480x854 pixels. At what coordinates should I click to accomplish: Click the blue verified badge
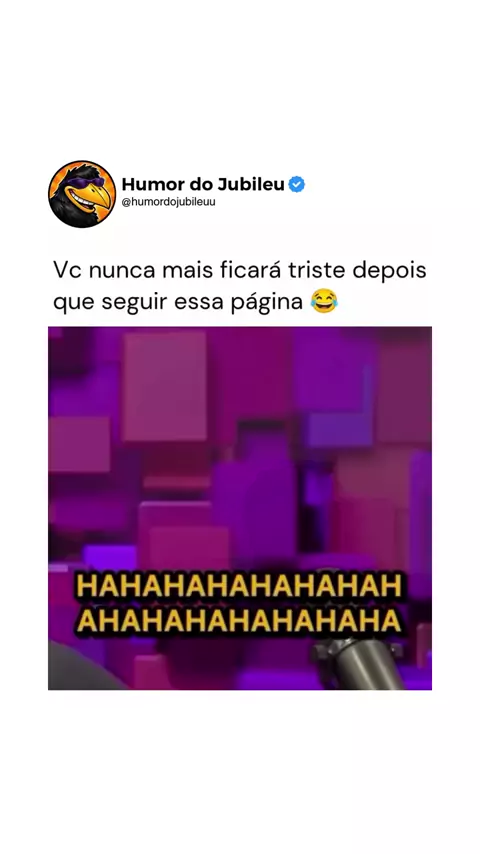pyautogui.click(x=296, y=185)
